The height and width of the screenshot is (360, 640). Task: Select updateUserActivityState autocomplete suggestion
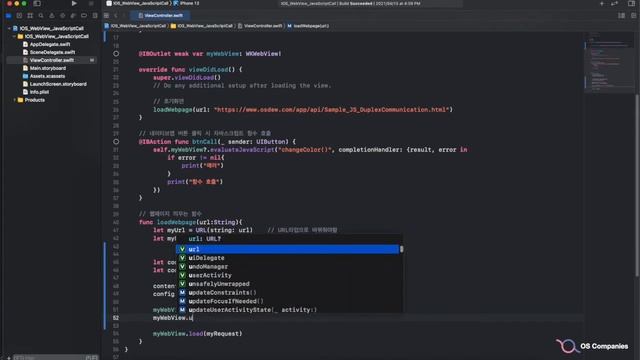click(287, 310)
